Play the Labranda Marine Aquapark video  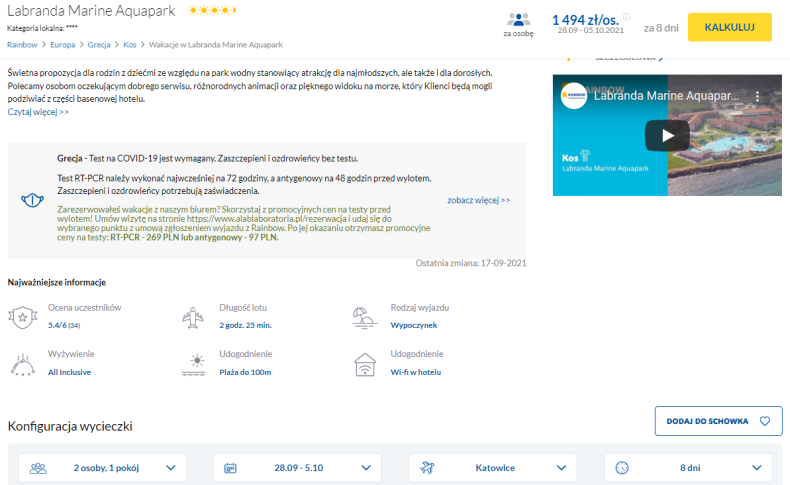coord(668,135)
